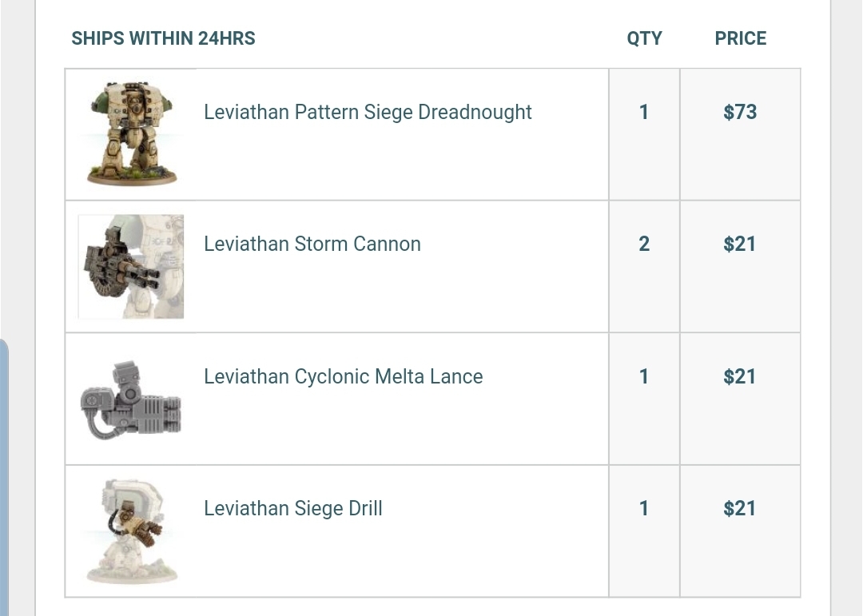Click the Cyclonic Melta Lance $21 price
This screenshot has width=863, height=616.
(x=740, y=376)
